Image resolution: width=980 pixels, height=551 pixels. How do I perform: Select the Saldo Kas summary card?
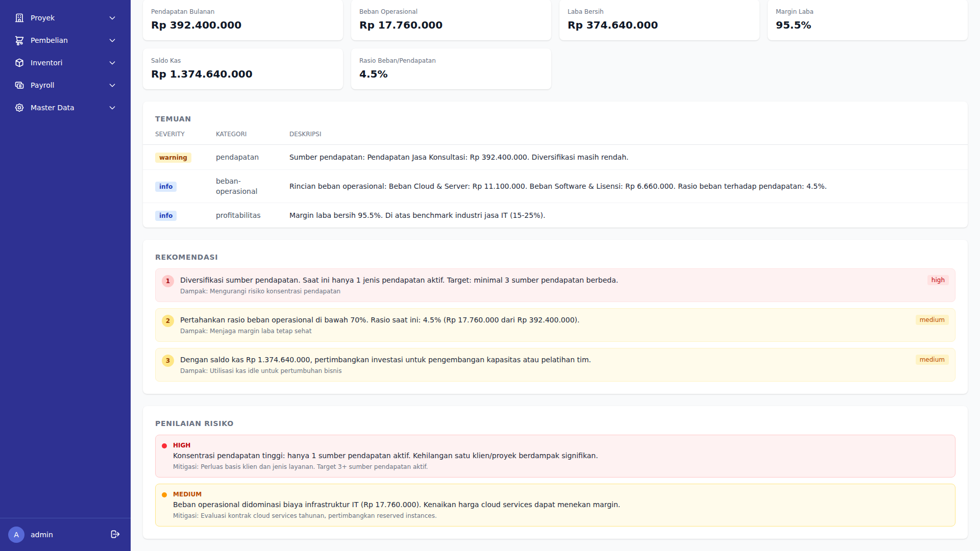pyautogui.click(x=242, y=69)
